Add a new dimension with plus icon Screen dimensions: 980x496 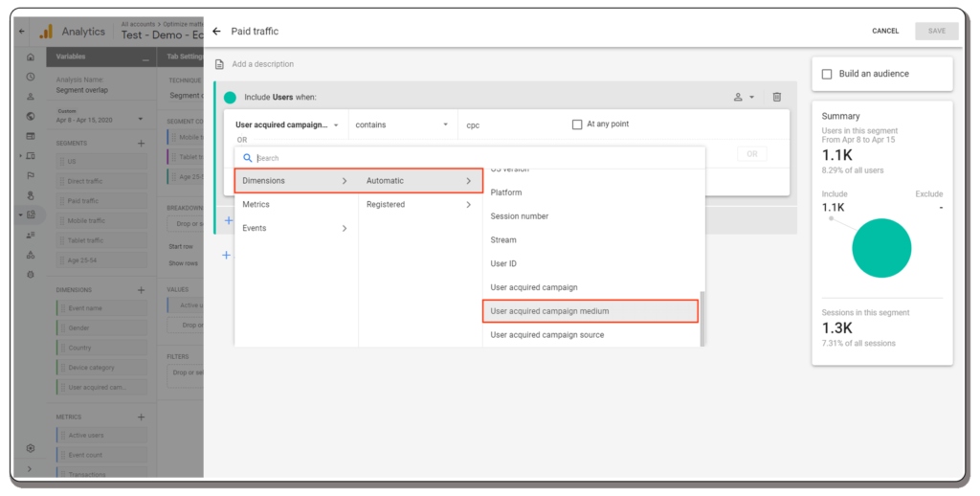pos(142,290)
